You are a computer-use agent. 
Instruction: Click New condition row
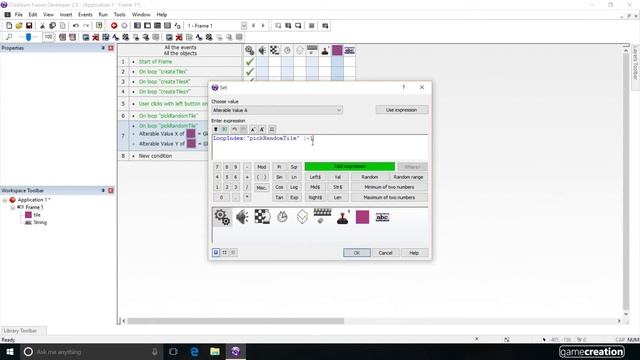pos(155,156)
